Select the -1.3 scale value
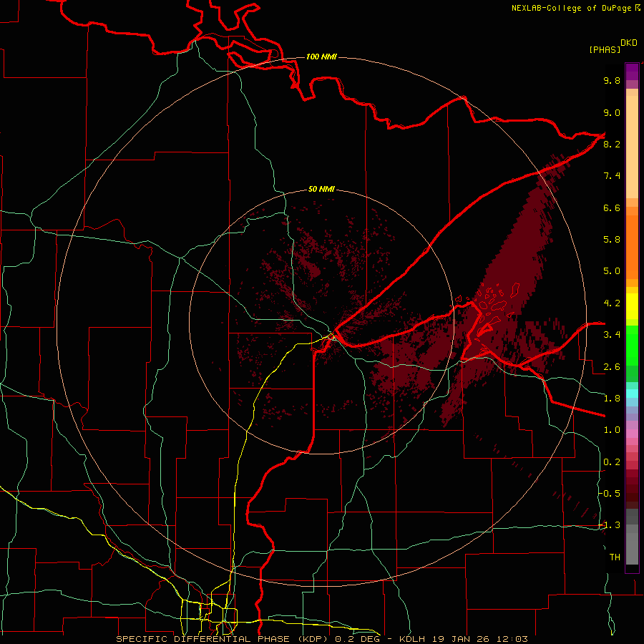The height and width of the screenshot is (644, 644). 610,526
